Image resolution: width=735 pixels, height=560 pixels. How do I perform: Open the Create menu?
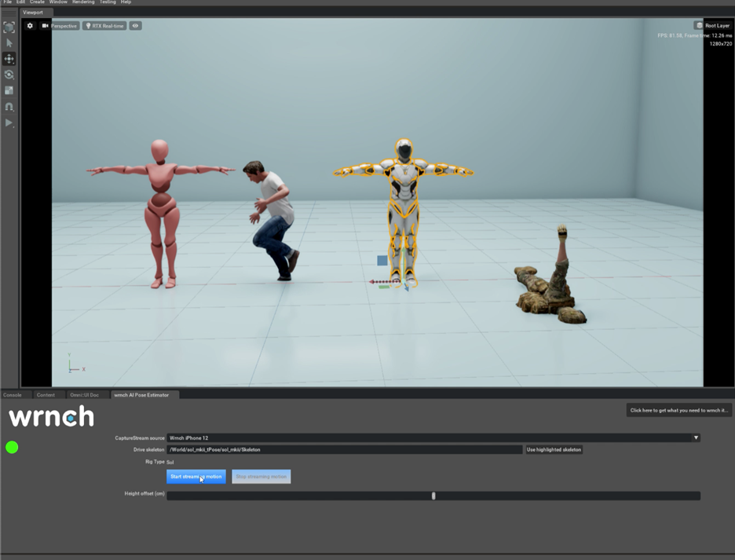click(x=37, y=2)
